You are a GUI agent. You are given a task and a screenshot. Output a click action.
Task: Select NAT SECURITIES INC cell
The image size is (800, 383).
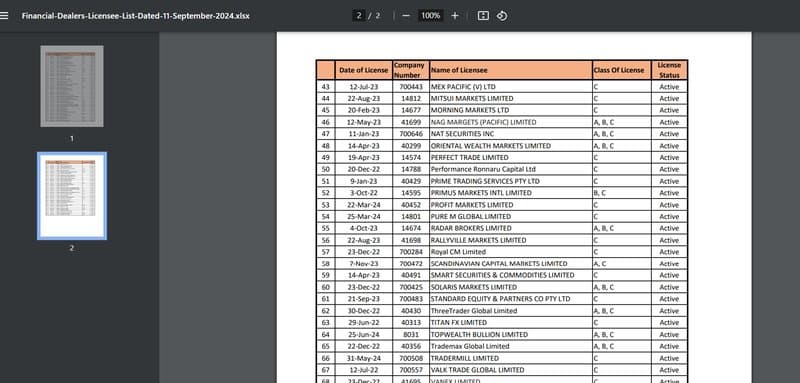[511, 134]
